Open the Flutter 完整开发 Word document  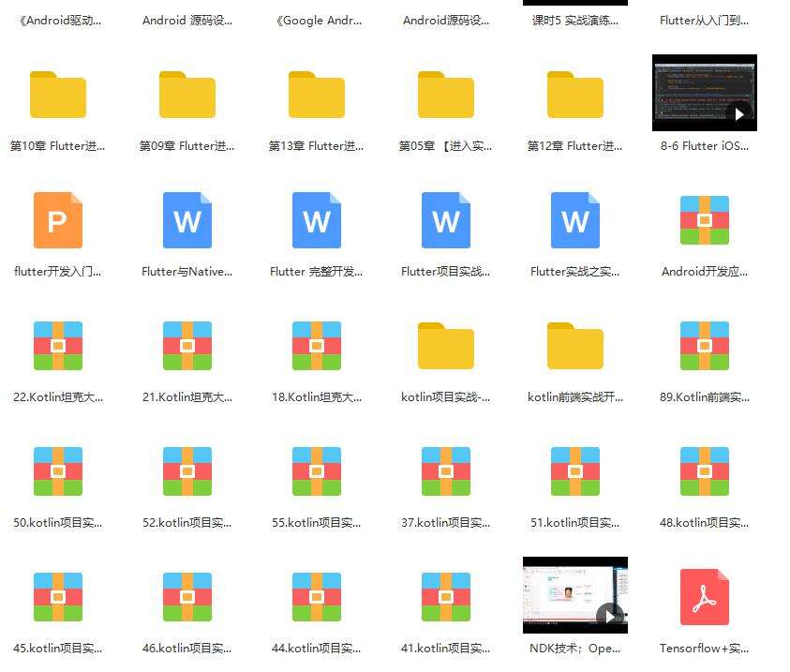[316, 220]
